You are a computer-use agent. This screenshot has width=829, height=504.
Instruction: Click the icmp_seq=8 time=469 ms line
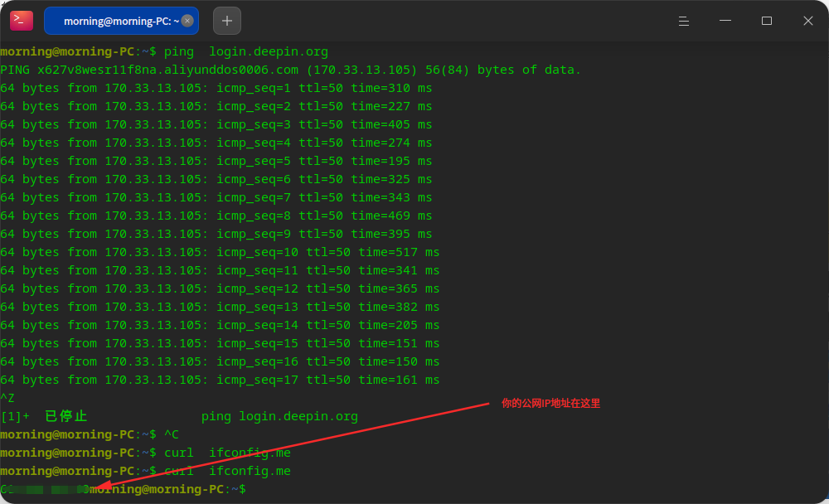tap(216, 216)
